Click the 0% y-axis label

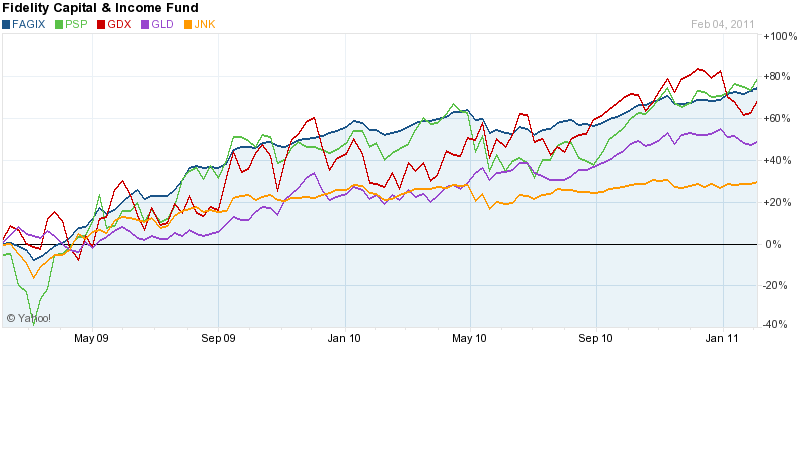(x=773, y=244)
